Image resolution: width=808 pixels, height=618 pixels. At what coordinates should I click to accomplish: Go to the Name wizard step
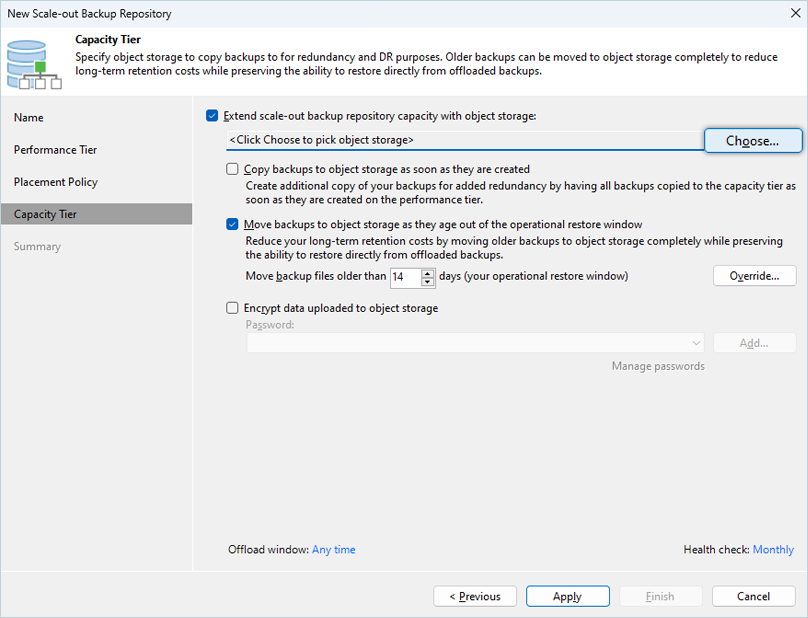point(29,118)
